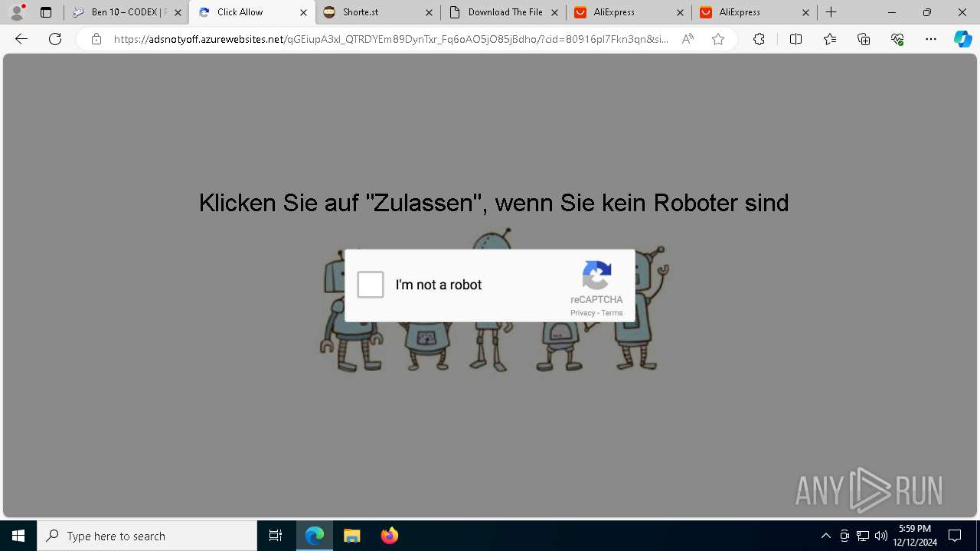The width and height of the screenshot is (980, 551).
Task: Open network status tray icon
Action: tap(863, 536)
